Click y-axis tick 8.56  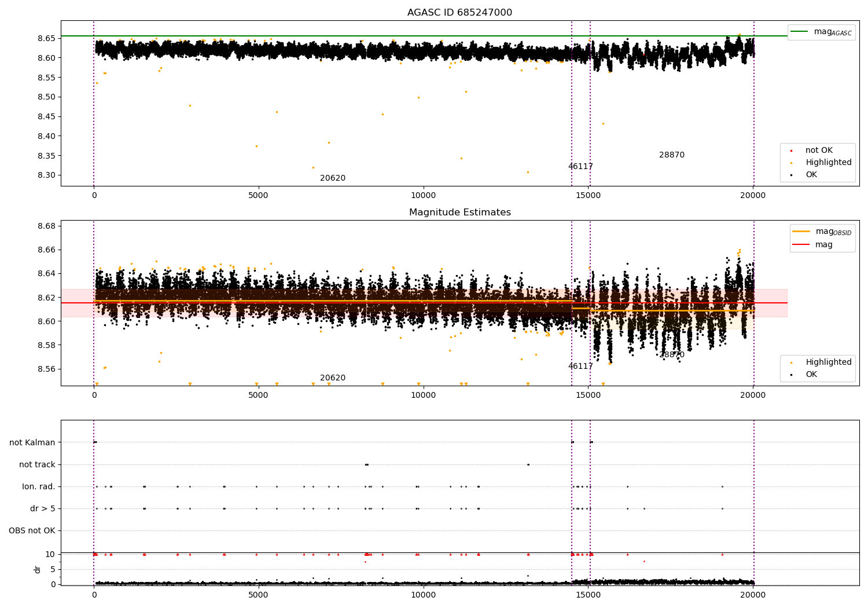pos(46,369)
